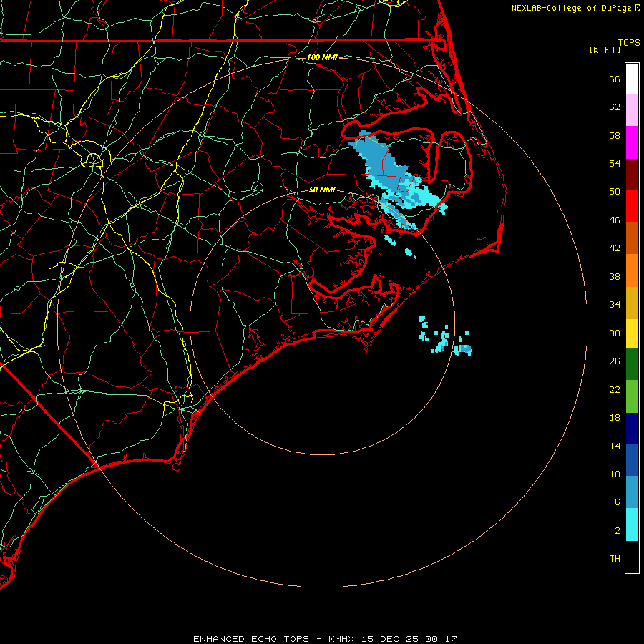Click the legend value 34

coord(615,305)
